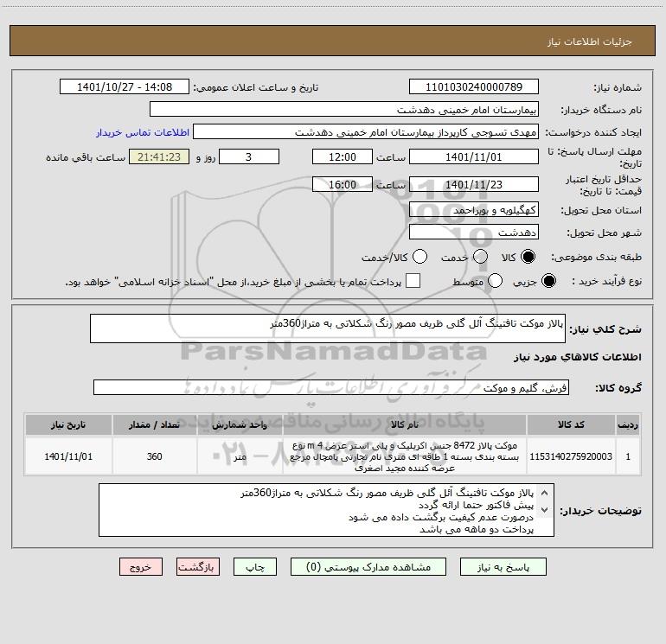Click the remaining days field 3
The image size is (666, 644).
(249, 156)
